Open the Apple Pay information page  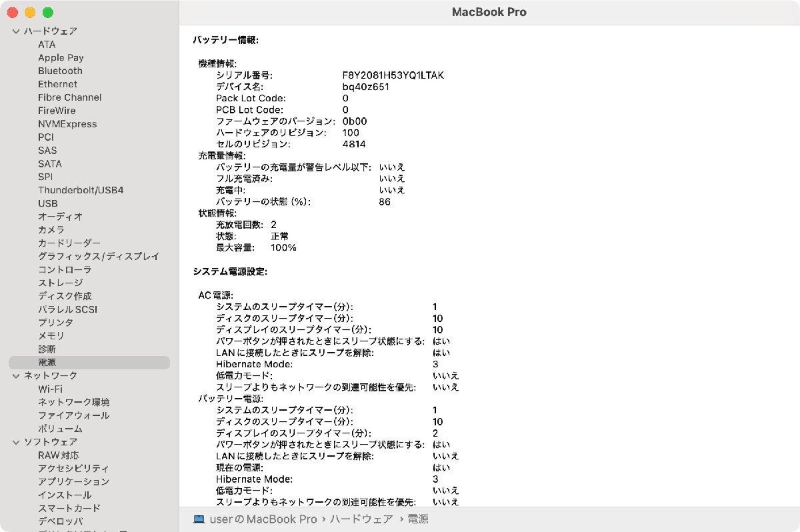(x=61, y=57)
